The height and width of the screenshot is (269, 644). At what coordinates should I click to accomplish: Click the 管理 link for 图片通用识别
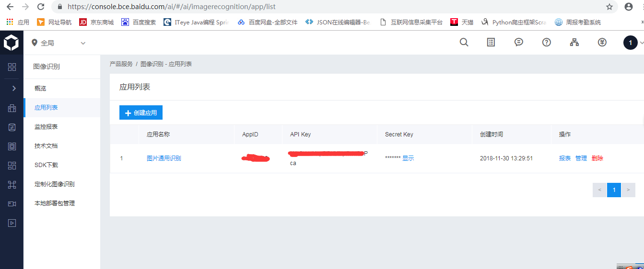581,158
